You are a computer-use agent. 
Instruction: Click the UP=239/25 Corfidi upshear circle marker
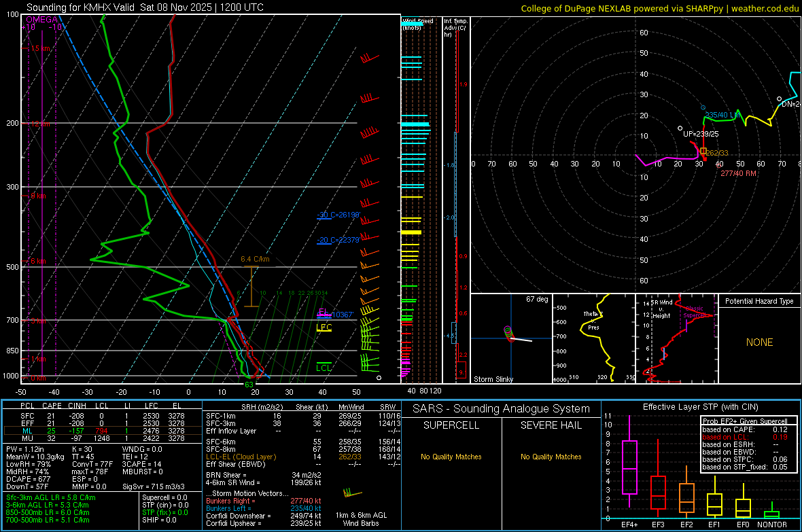[x=680, y=128]
